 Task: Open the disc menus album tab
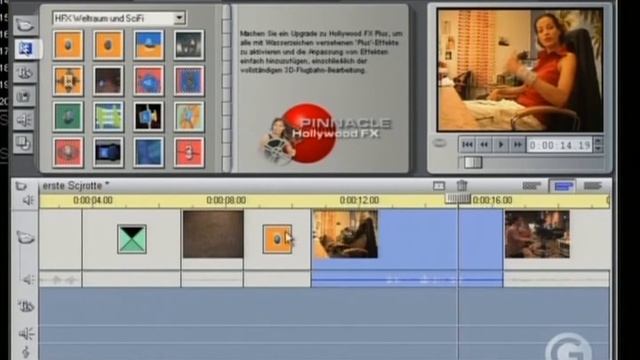24,144
